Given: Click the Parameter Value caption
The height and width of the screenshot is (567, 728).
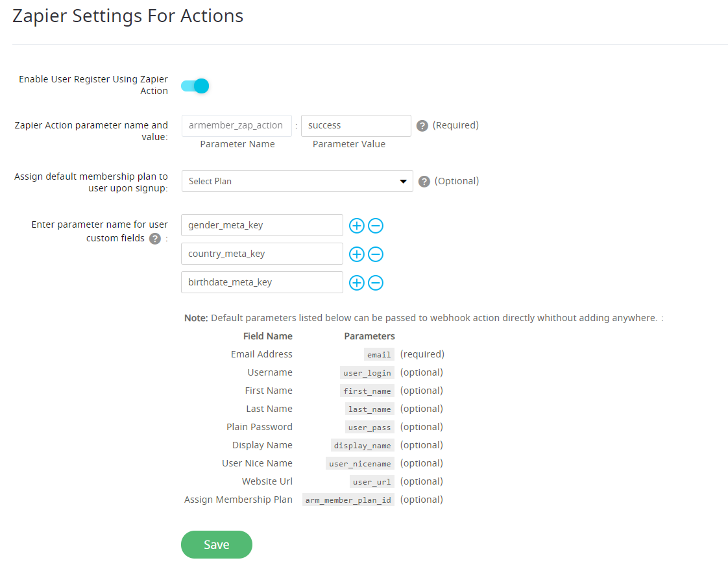Looking at the screenshot, I should click(348, 144).
